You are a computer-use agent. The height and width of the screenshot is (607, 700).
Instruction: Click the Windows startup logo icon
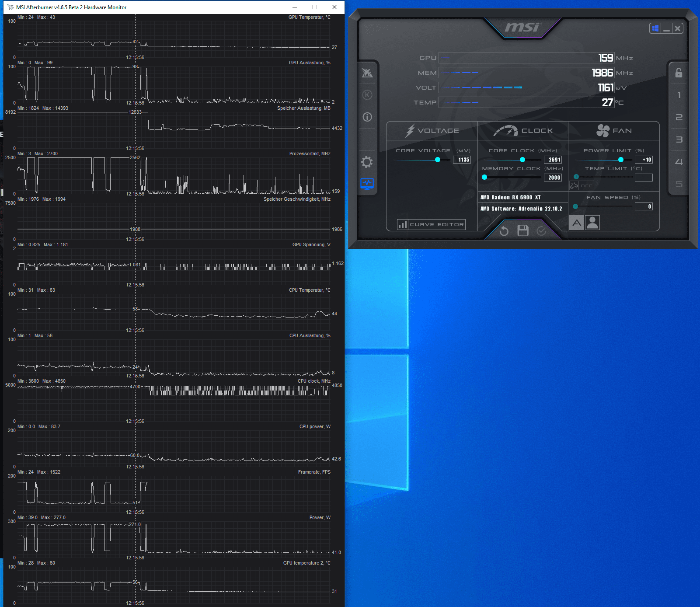(655, 28)
